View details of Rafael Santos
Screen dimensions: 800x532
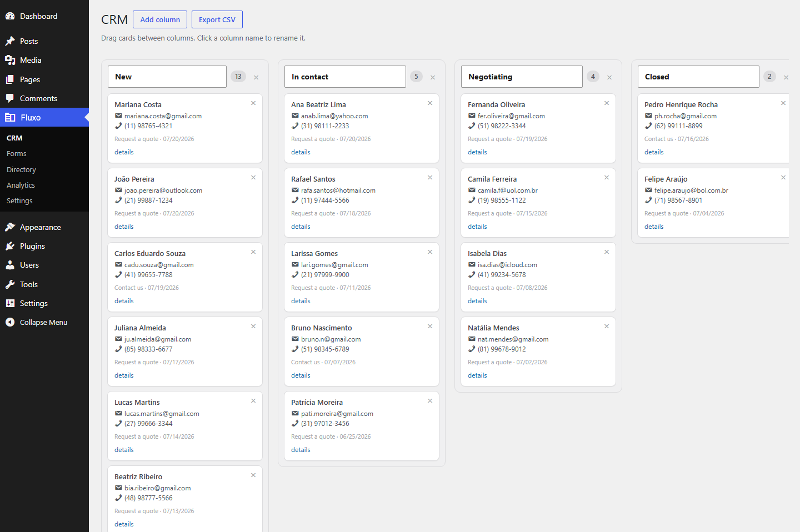pos(301,227)
